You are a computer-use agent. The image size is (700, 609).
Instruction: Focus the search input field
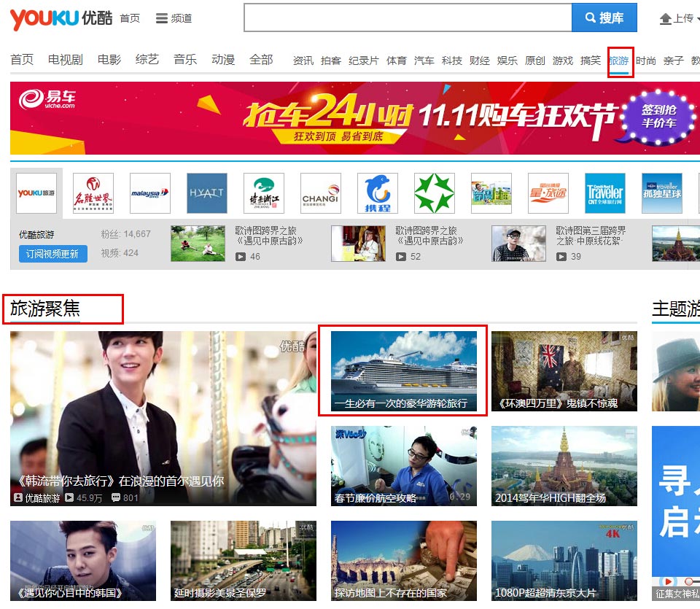[x=407, y=18]
